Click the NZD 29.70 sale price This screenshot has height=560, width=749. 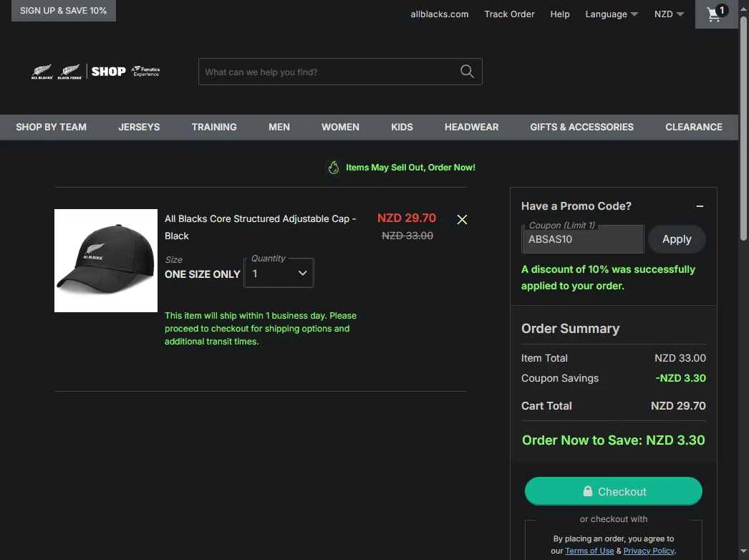407,218
